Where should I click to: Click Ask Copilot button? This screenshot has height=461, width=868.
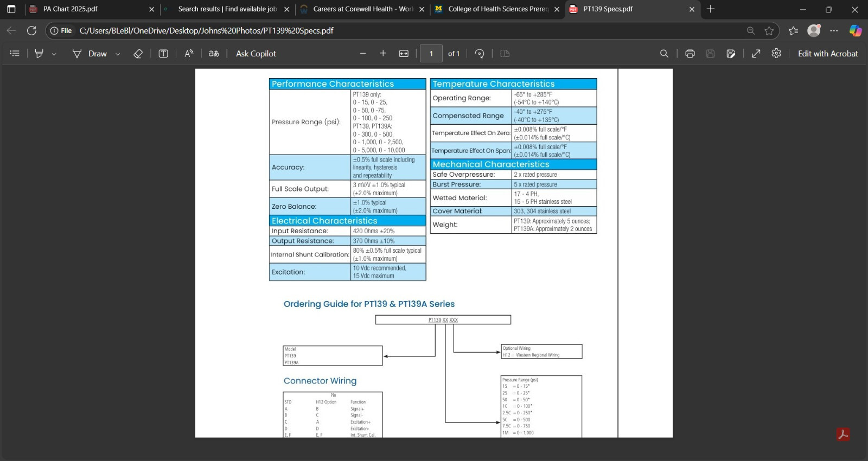click(x=256, y=53)
